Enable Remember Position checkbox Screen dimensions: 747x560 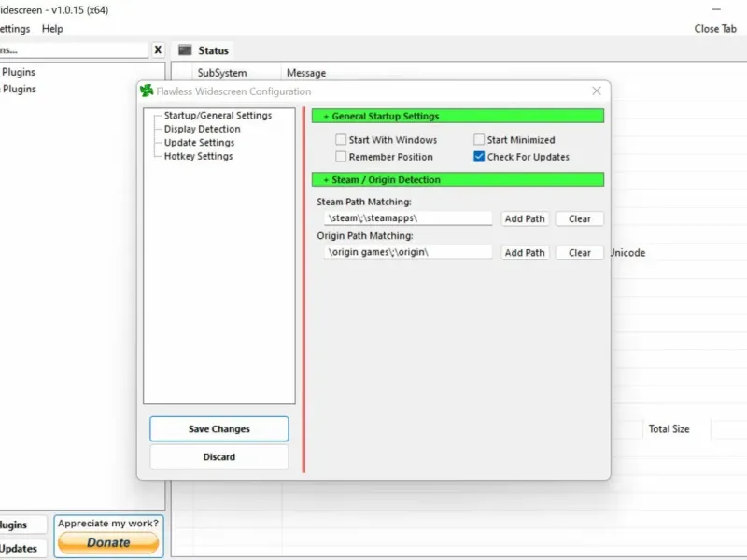point(341,157)
